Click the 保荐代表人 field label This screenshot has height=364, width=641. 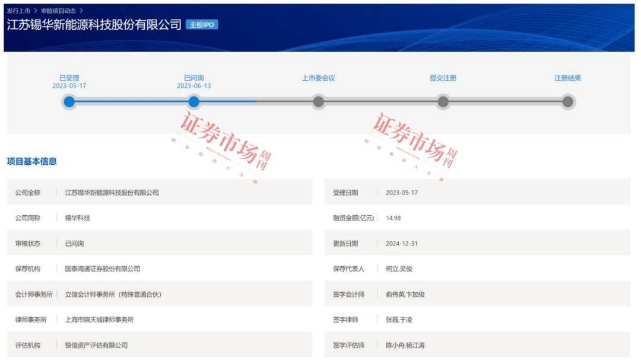coord(348,269)
